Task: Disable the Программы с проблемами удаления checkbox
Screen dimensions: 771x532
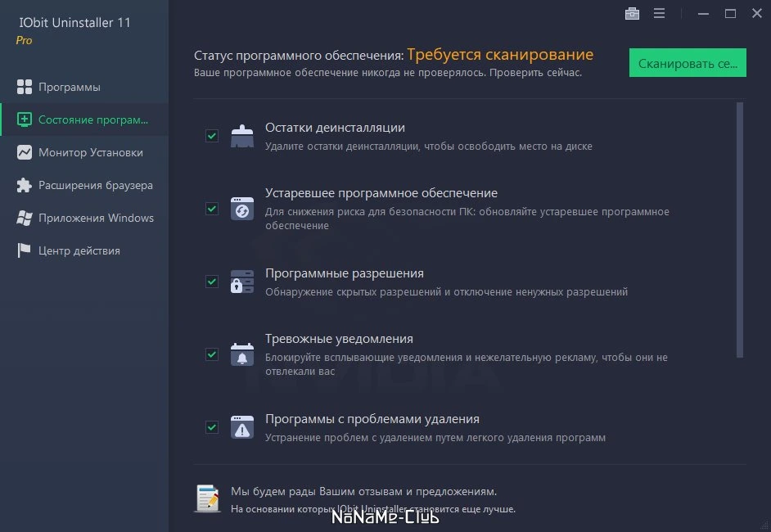Action: pyautogui.click(x=212, y=426)
